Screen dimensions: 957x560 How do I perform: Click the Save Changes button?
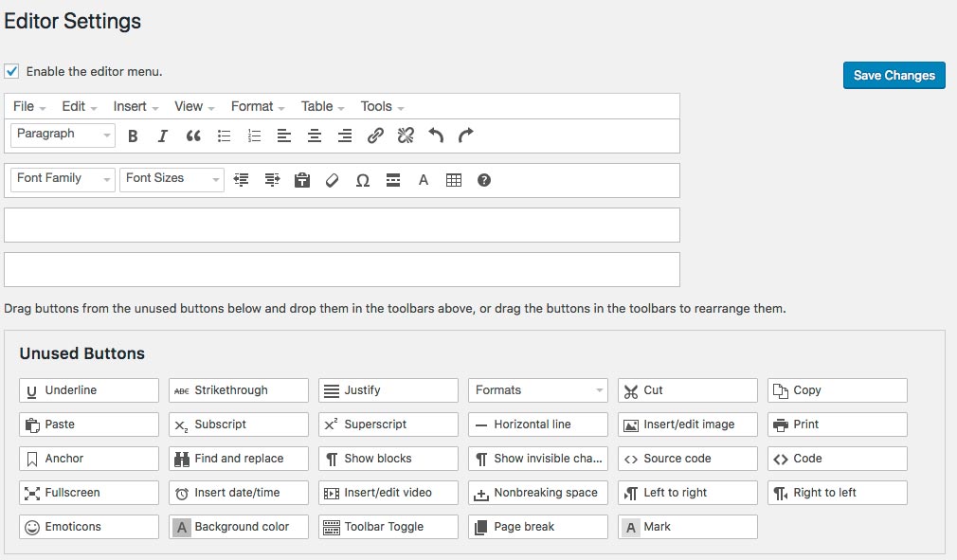(894, 75)
